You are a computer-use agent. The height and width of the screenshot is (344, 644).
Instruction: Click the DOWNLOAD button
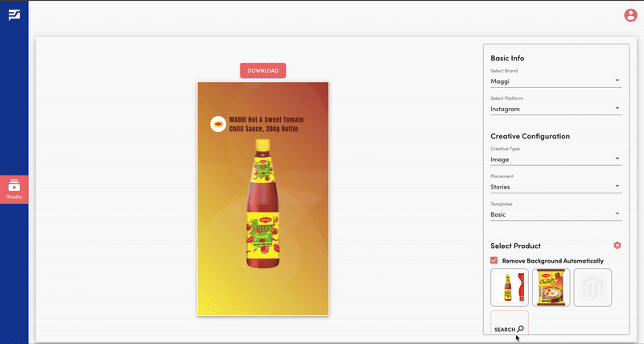point(263,71)
